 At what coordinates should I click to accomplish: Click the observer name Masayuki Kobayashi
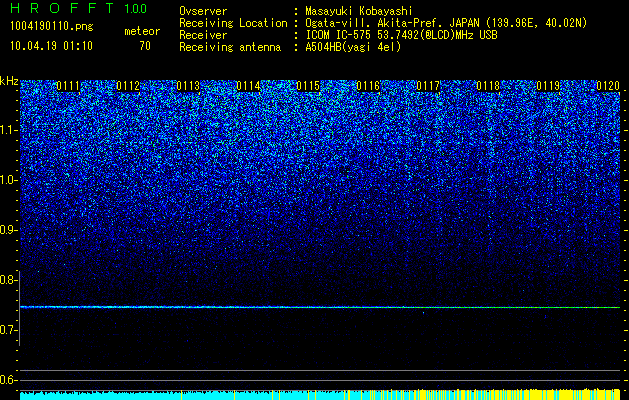[x=359, y=11]
